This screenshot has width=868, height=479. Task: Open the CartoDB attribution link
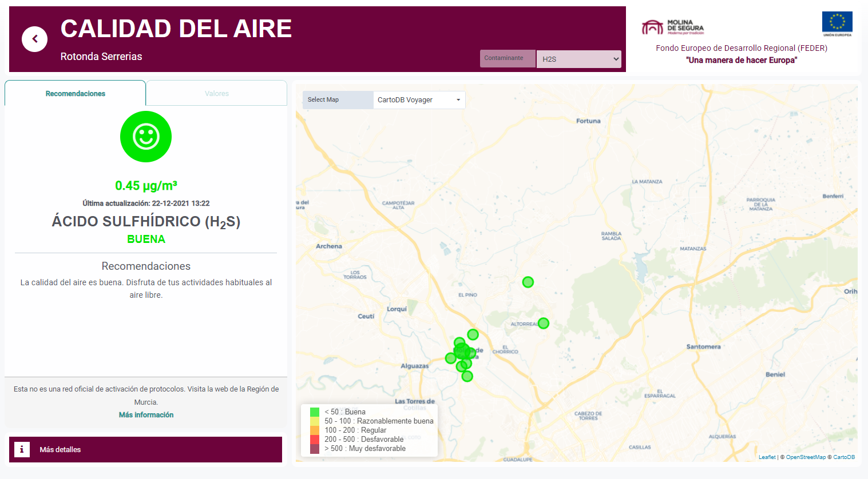coord(844,457)
